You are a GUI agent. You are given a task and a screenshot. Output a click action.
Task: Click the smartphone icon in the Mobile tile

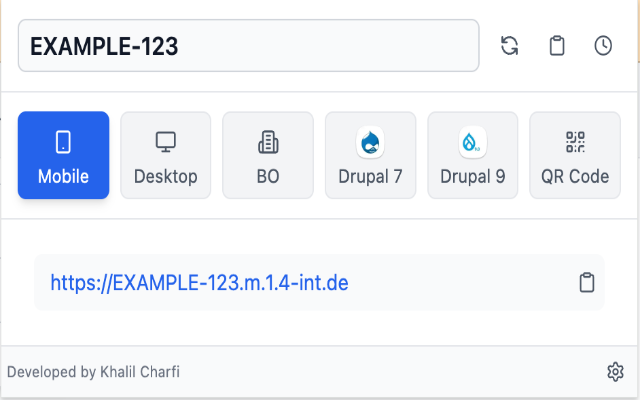[x=63, y=142]
